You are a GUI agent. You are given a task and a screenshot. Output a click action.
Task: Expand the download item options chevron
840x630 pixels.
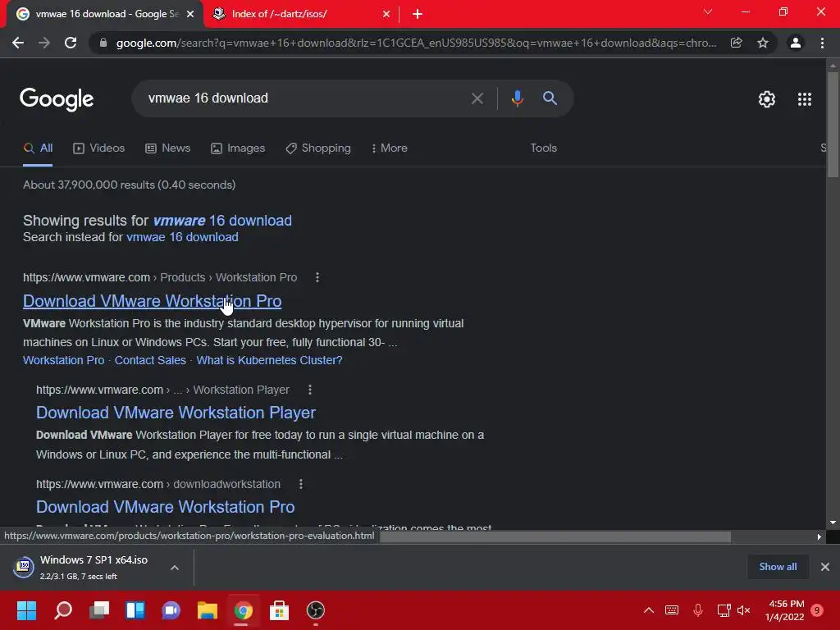(x=175, y=568)
